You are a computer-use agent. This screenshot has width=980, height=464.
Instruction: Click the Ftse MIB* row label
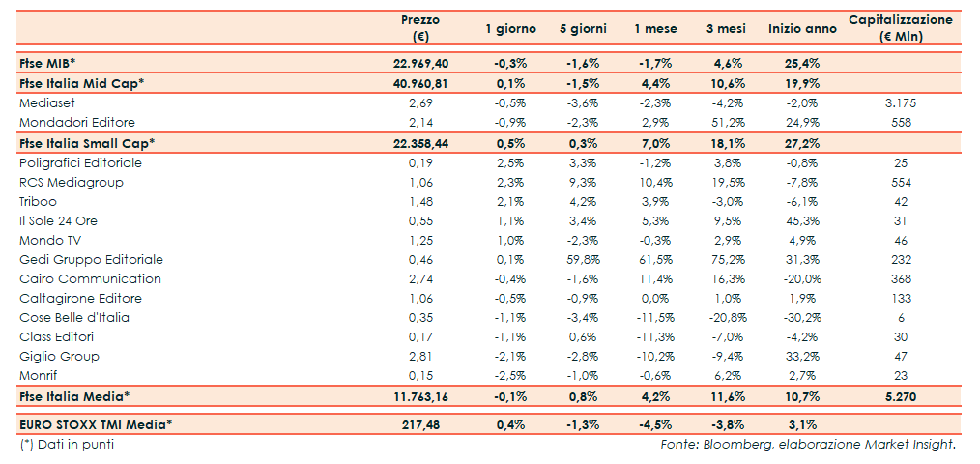pyautogui.click(x=48, y=63)
